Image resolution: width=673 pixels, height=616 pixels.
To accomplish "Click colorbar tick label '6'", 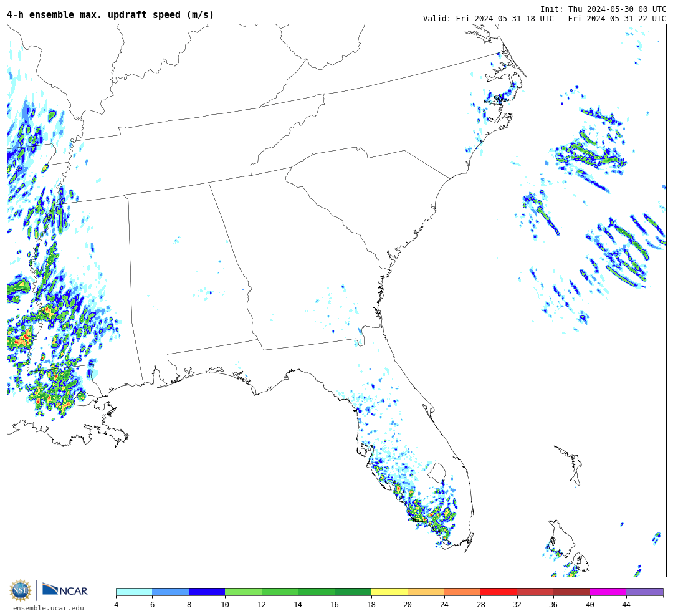I will [x=153, y=605].
